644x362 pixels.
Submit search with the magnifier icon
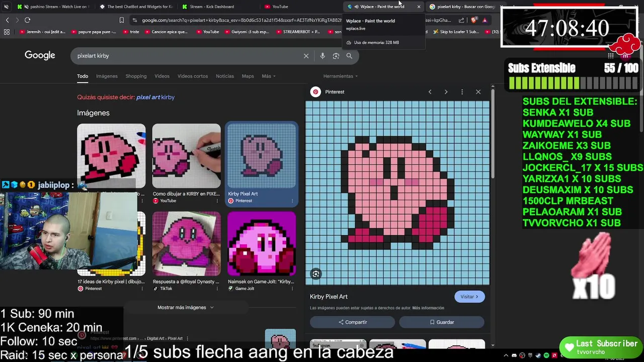pyautogui.click(x=349, y=56)
